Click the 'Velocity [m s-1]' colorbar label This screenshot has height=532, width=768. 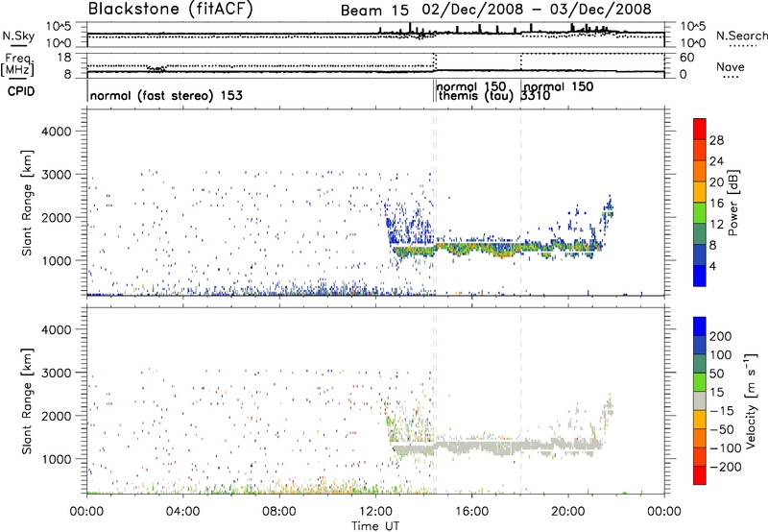point(751,400)
